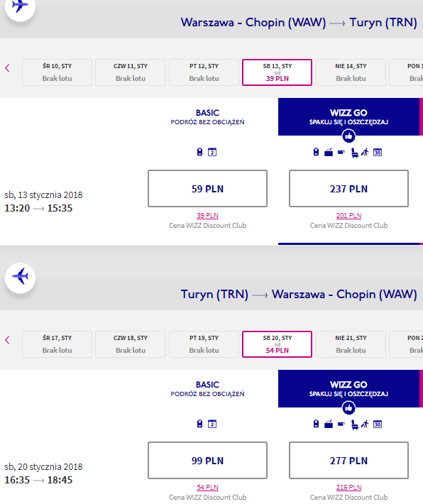Choose the 277 PLN WIZZ GO return fare
The width and height of the screenshot is (423, 504).
click(348, 461)
